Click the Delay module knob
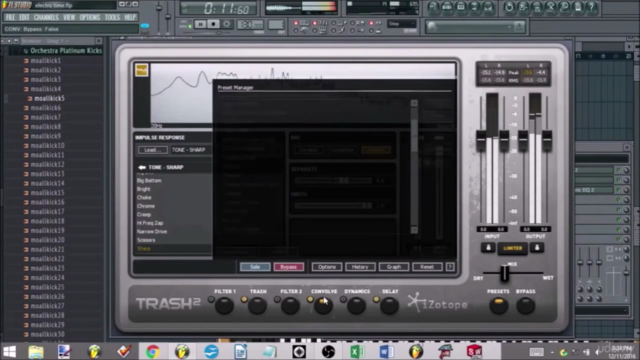The height and width of the screenshot is (360, 640). coord(389,306)
